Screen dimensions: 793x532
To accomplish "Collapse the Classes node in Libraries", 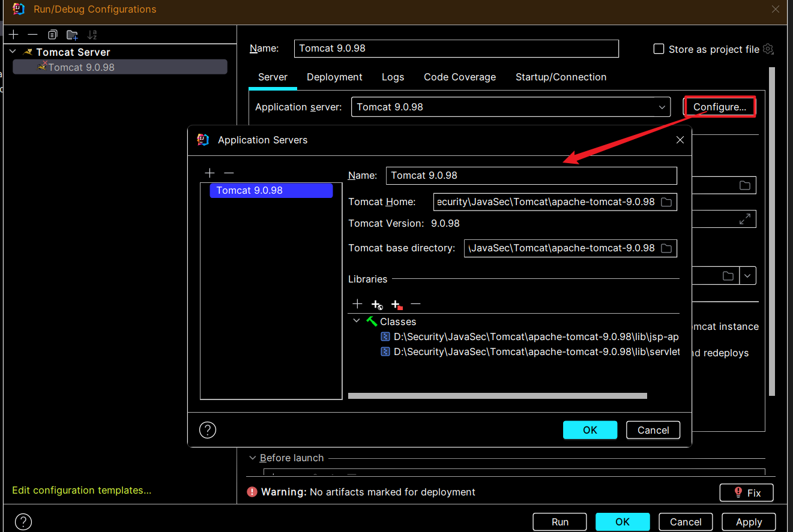I will [357, 321].
